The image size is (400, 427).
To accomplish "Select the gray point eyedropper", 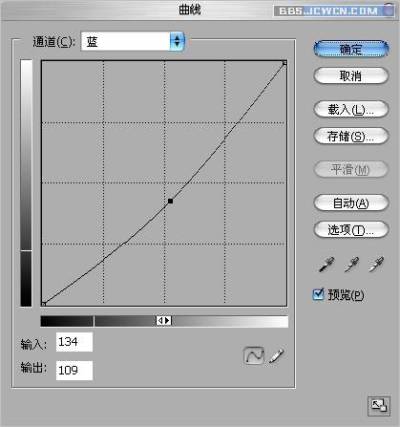I will (x=351, y=264).
